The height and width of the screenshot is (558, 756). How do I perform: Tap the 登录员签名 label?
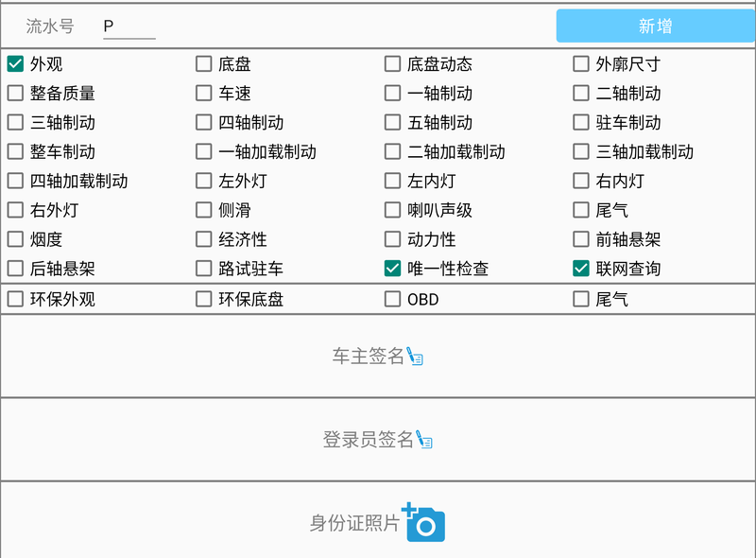click(368, 440)
